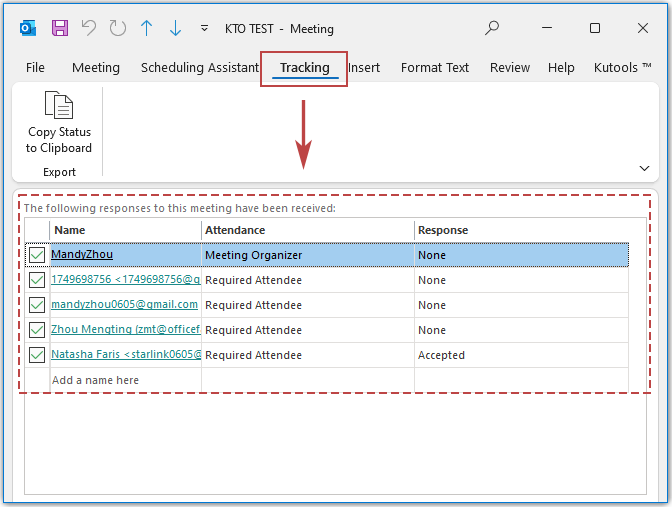
Task: Click the Outlook app icon
Action: 28,29
